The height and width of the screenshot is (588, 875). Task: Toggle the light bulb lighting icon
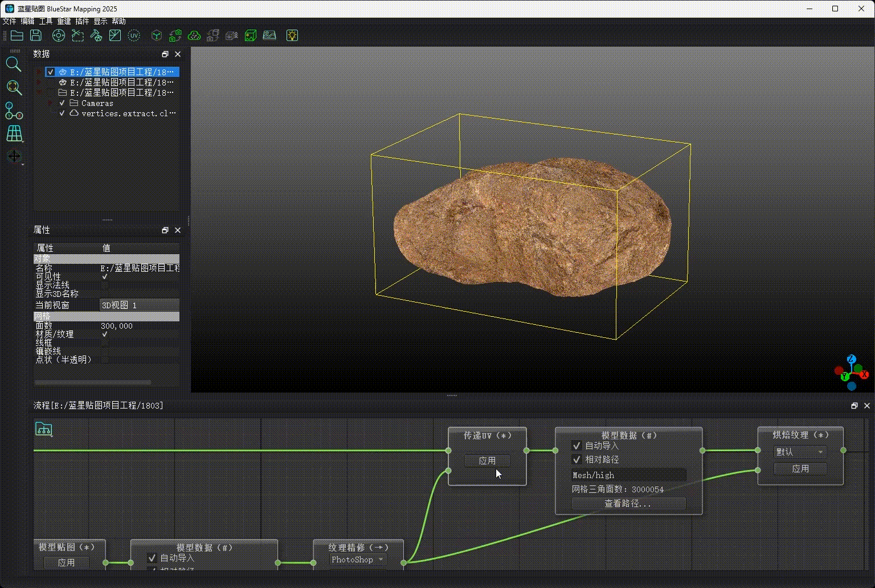[x=292, y=35]
